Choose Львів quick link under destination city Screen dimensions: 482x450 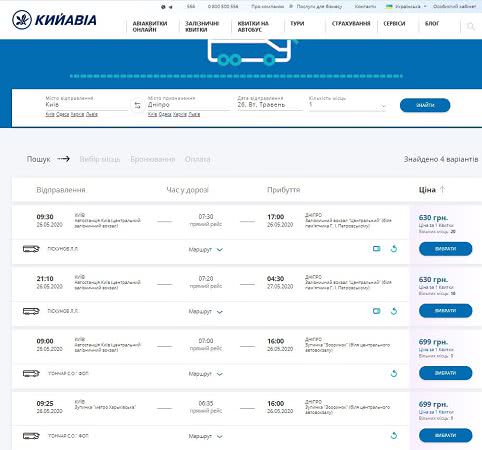194,114
